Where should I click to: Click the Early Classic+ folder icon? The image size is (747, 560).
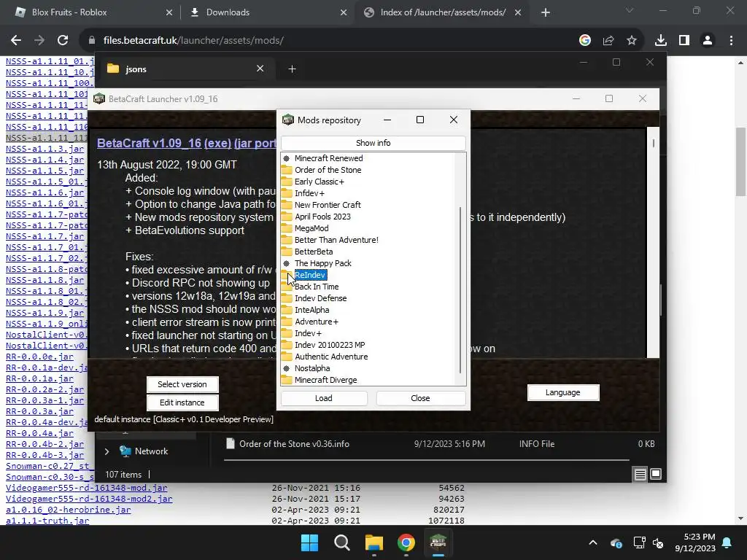coord(286,182)
